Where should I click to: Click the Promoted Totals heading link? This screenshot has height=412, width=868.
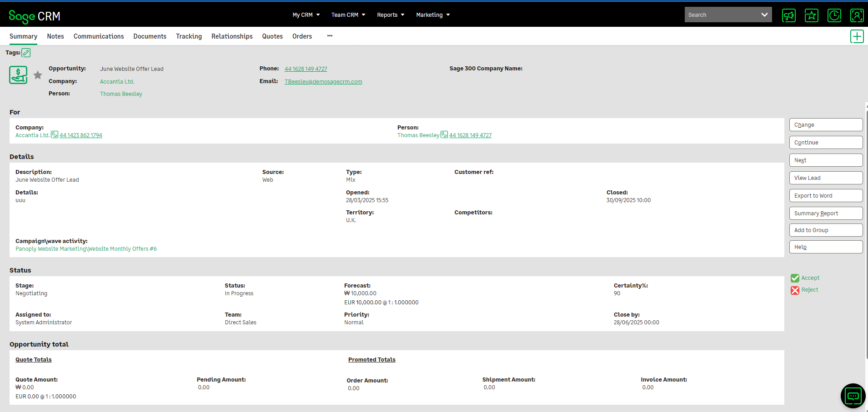tap(372, 360)
